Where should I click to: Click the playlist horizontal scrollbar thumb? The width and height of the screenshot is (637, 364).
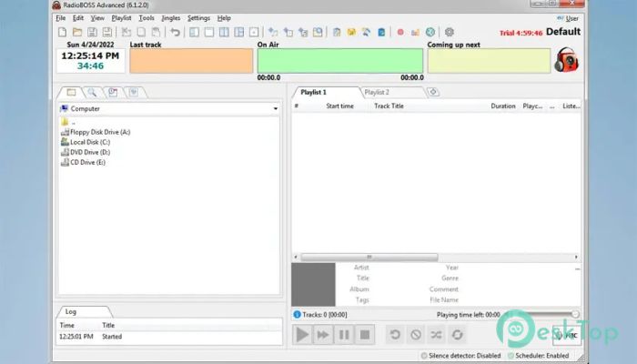(369, 258)
